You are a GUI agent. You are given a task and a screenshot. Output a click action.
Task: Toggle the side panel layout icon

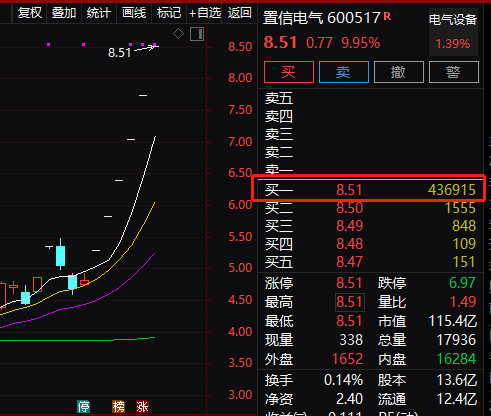coord(197,34)
